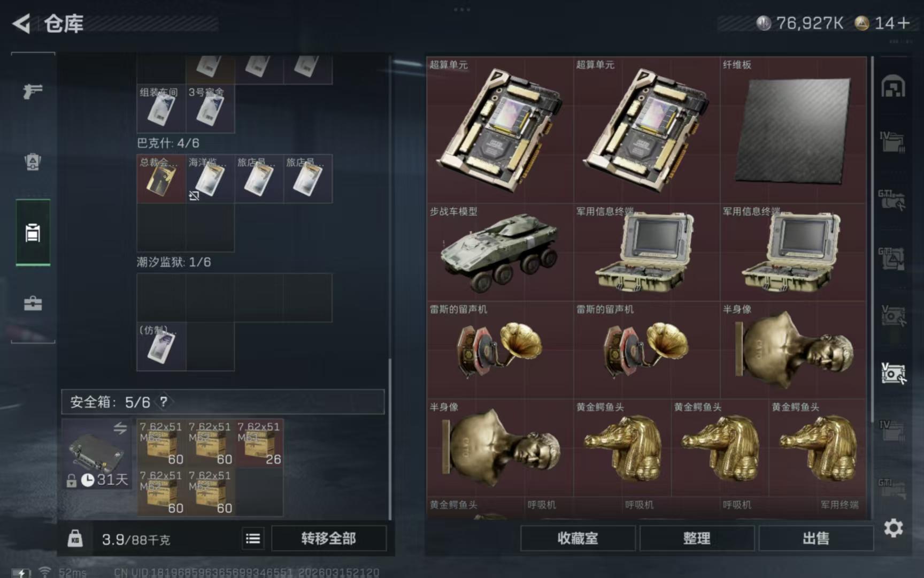
Task: Select the backpack equipment category icon
Action: (33, 162)
